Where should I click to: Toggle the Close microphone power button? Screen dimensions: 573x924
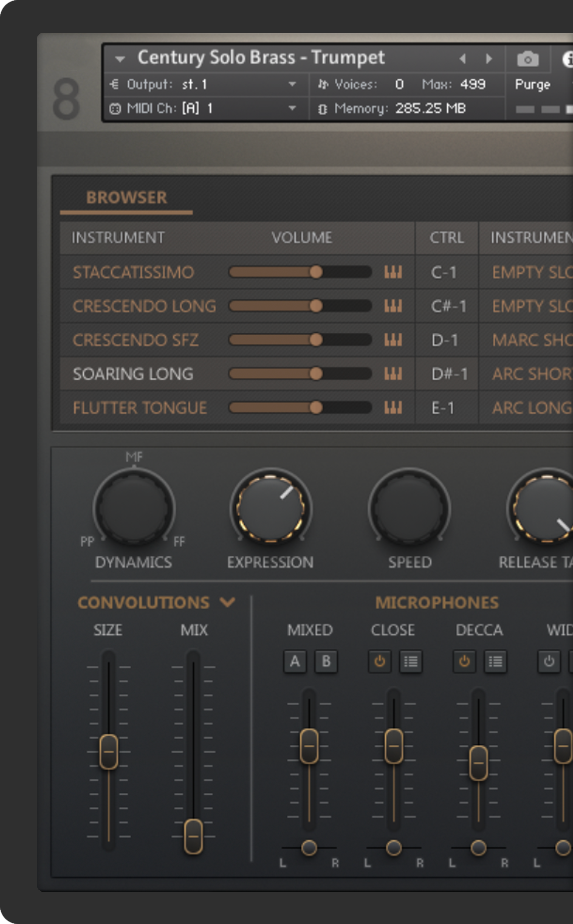(x=380, y=661)
